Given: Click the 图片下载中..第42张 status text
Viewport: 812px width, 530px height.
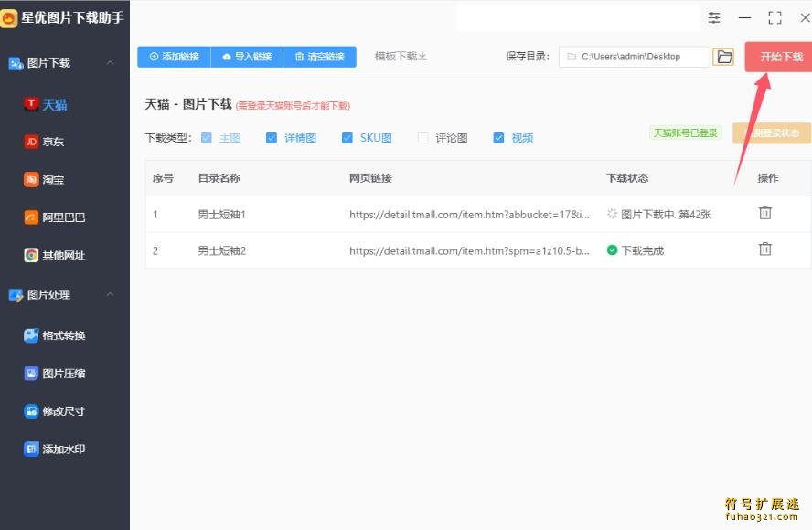Looking at the screenshot, I should coord(666,214).
